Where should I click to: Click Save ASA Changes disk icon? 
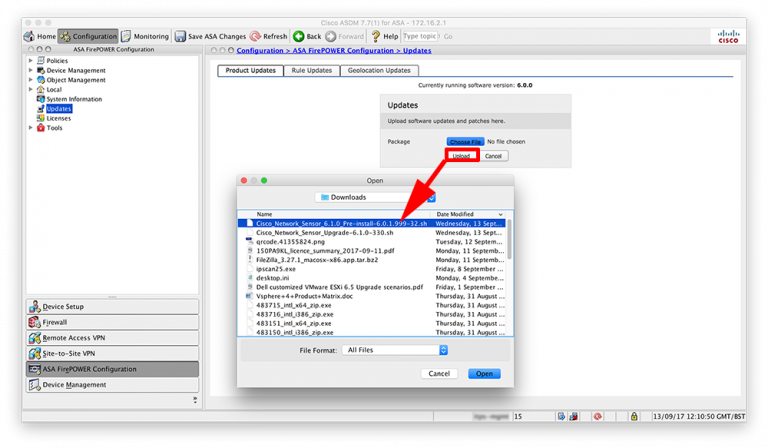click(180, 36)
